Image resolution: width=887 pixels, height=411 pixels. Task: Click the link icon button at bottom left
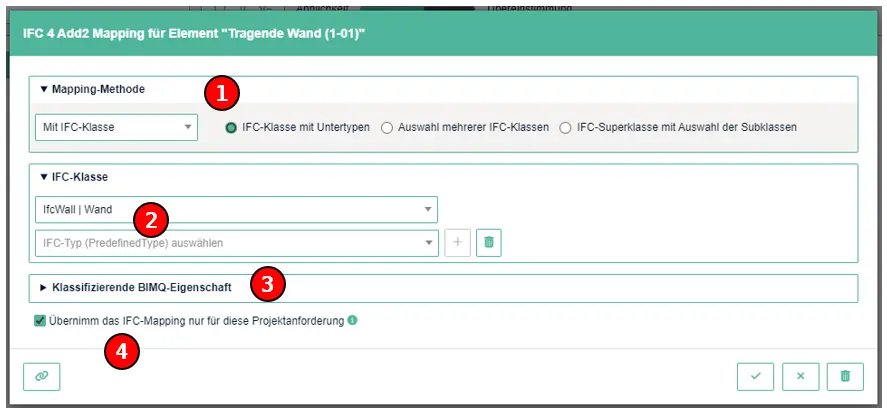pos(42,376)
